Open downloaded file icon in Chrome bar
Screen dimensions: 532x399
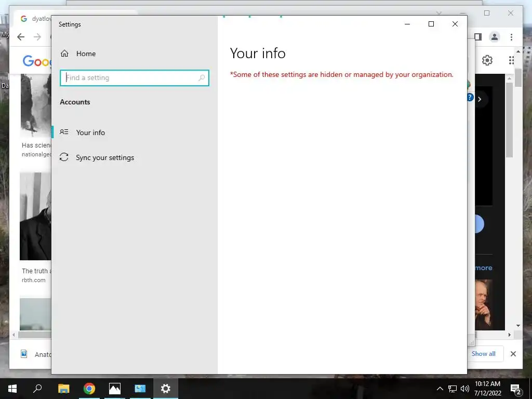[x=24, y=354]
